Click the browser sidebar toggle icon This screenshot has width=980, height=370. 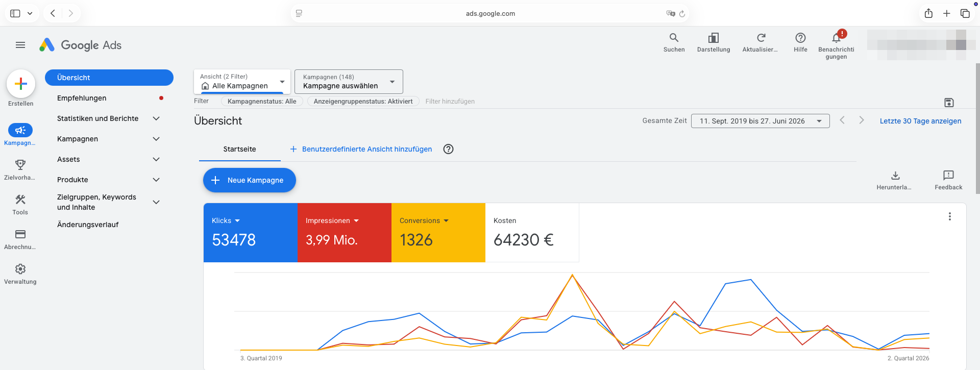pos(15,13)
